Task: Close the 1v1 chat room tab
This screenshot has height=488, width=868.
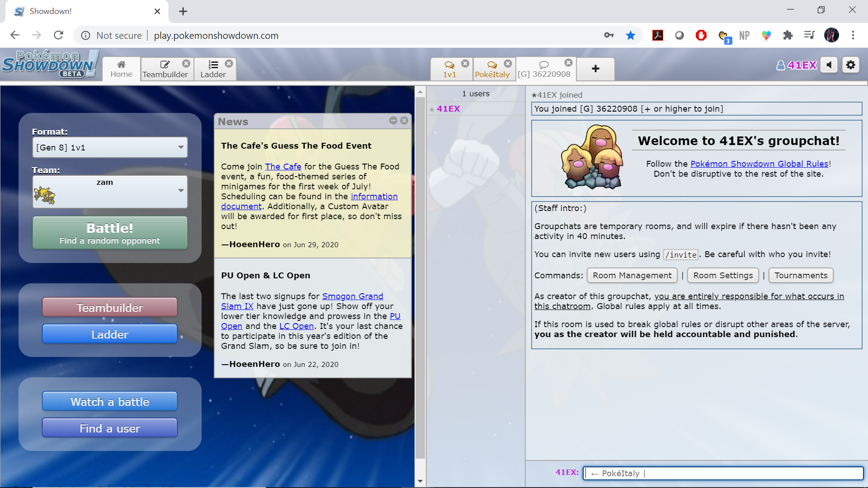Action: click(465, 63)
